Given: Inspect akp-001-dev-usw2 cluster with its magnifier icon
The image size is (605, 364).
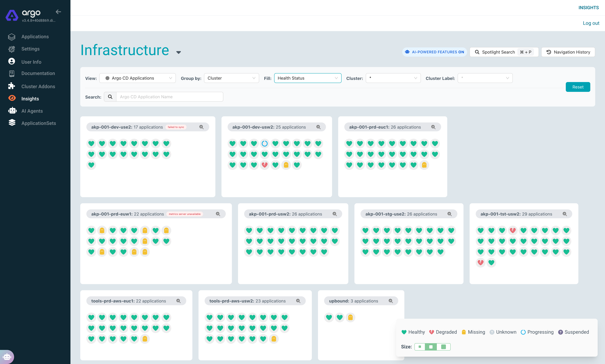Looking at the screenshot, I should (x=318, y=127).
